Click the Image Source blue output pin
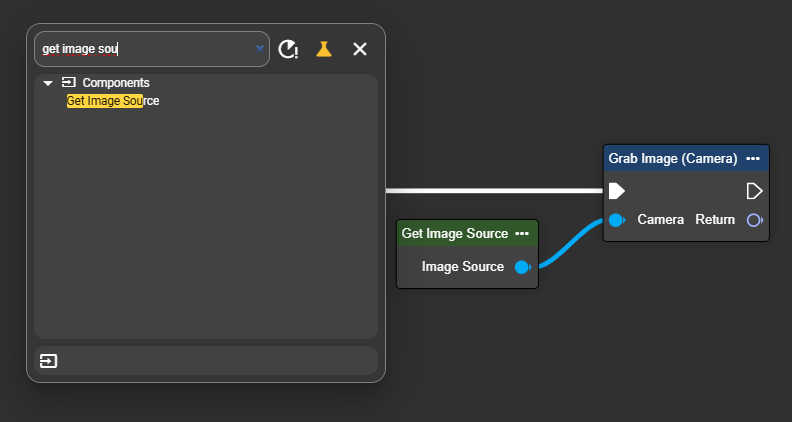The image size is (792, 422). [x=521, y=267]
